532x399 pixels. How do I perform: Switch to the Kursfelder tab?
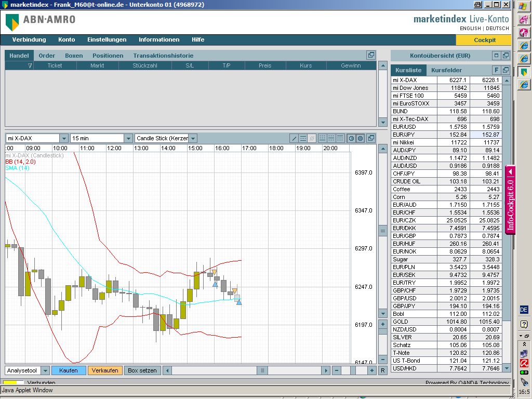446,70
